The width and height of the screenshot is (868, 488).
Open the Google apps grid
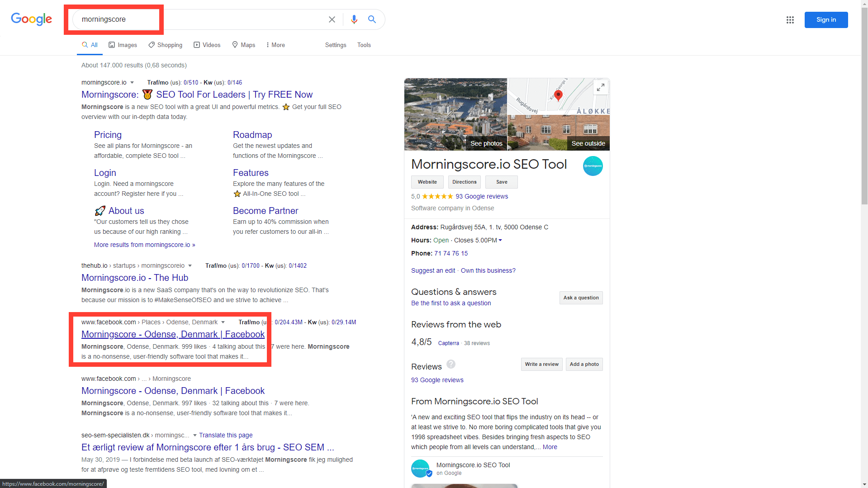point(790,20)
